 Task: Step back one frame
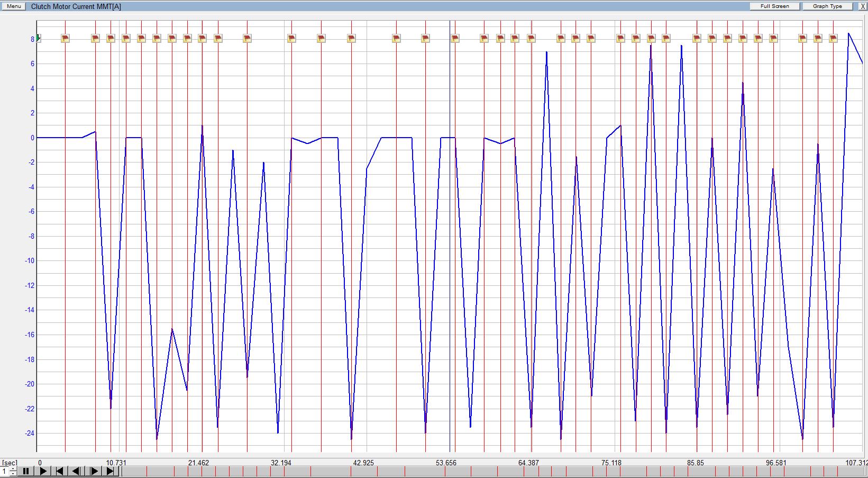(x=76, y=471)
